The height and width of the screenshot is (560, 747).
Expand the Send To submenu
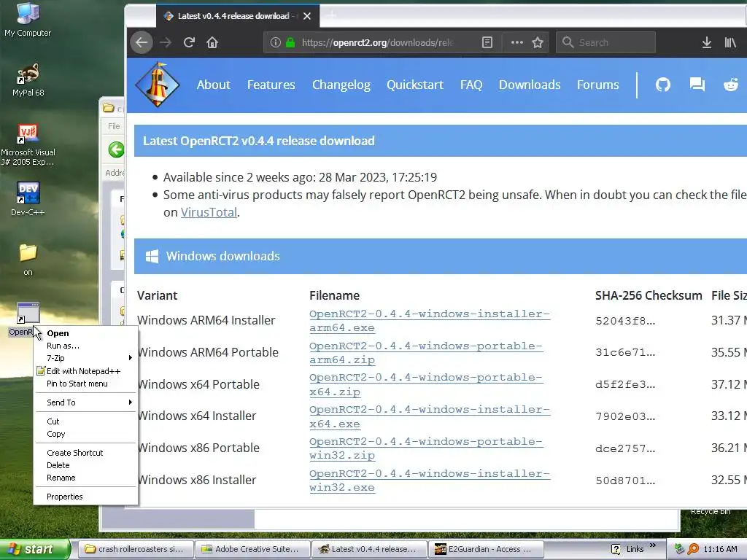pos(86,402)
